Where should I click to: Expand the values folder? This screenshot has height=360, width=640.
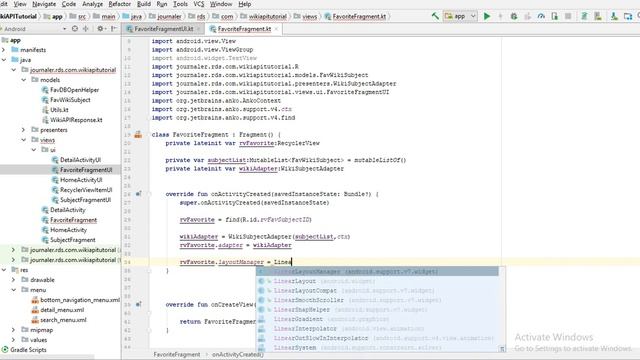pos(13,340)
